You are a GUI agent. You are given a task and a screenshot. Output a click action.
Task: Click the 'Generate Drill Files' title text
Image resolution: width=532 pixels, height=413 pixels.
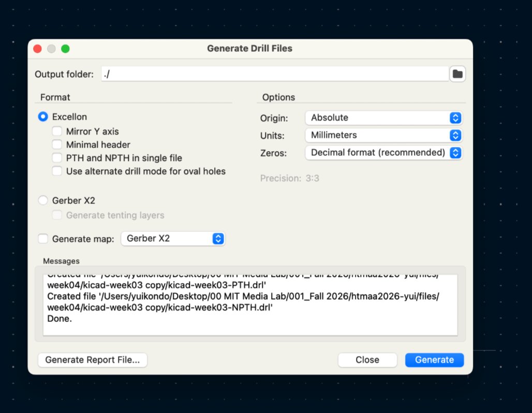coord(250,49)
